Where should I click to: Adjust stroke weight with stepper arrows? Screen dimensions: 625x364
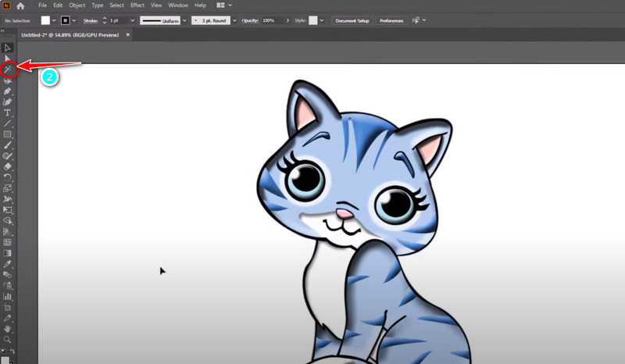click(x=105, y=20)
